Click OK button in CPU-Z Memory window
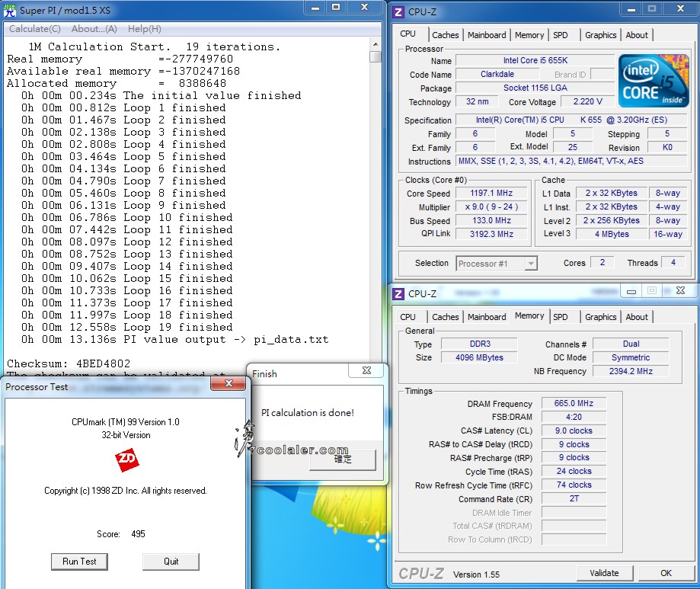The image size is (700, 589). (x=666, y=573)
